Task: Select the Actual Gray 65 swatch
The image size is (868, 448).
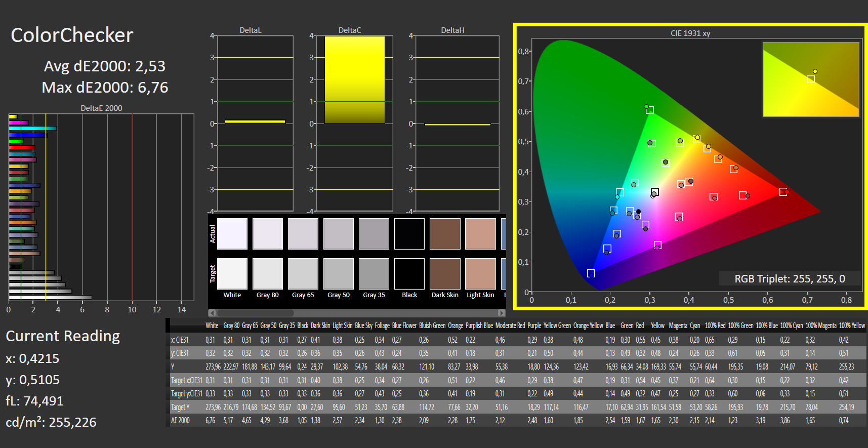Action: tap(303, 234)
